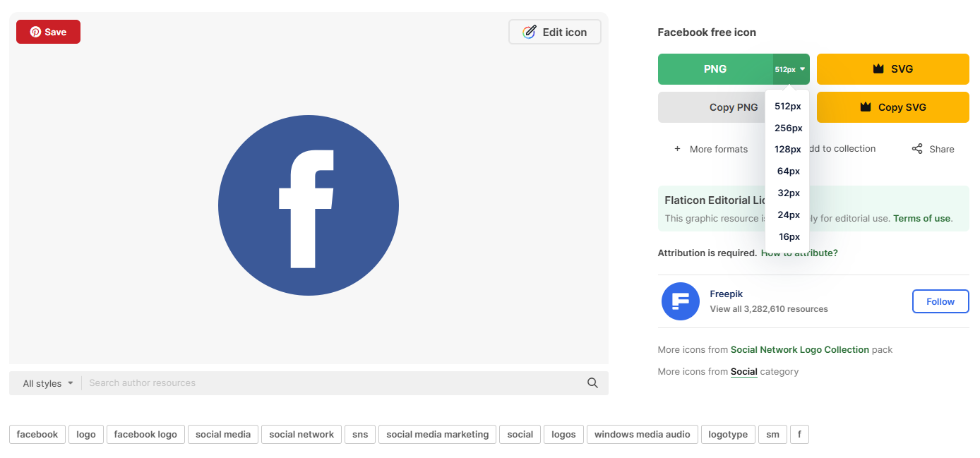Click the Copy SVG button
This screenshot has height=458, width=980.
point(892,107)
